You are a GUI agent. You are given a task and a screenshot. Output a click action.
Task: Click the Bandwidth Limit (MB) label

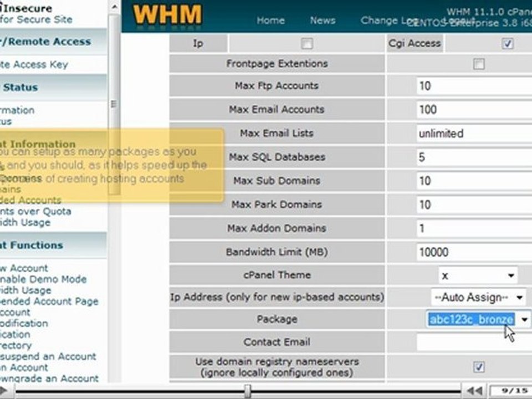277,252
